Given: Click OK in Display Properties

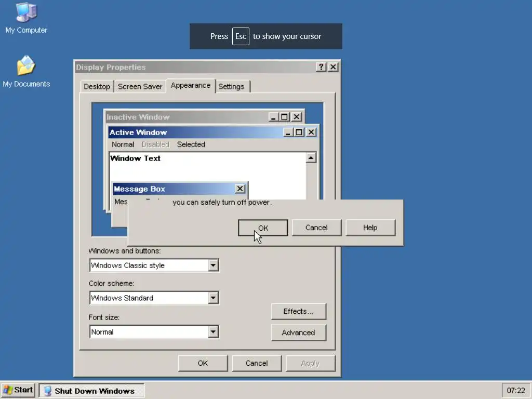Looking at the screenshot, I should (203, 363).
